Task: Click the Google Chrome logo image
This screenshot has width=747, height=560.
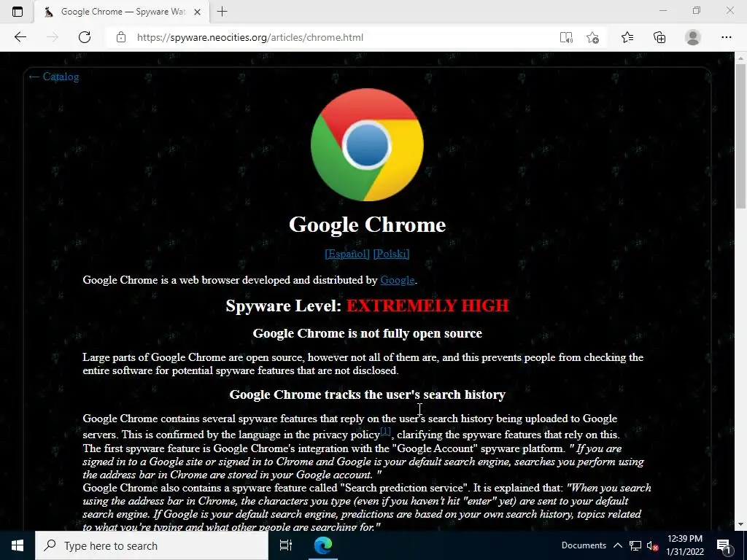Action: click(367, 145)
